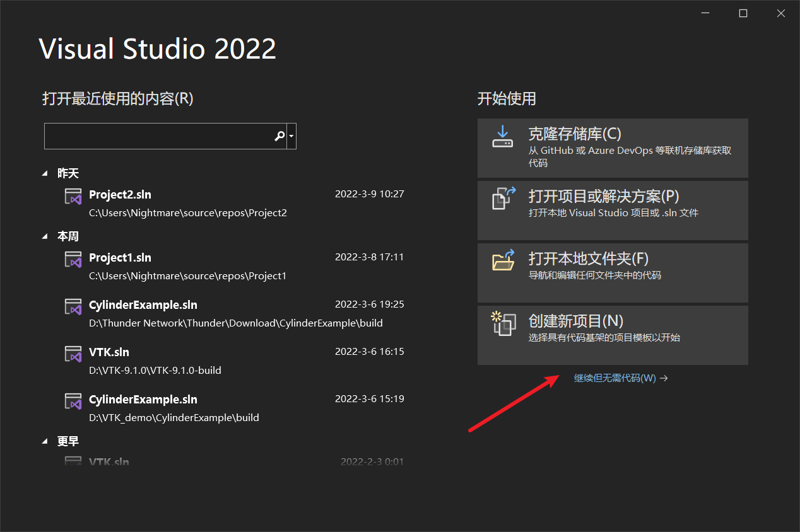Viewport: 800px width, 532px height.
Task: Click the CylinderExample.sln solution icon under 本周
Action: point(73,306)
